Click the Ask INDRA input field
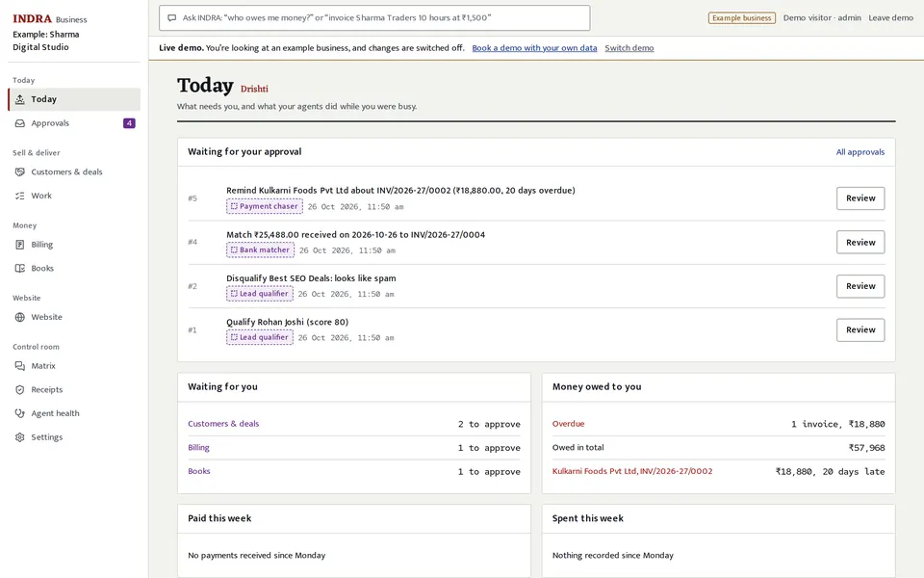This screenshot has width=924, height=578. coord(374,17)
